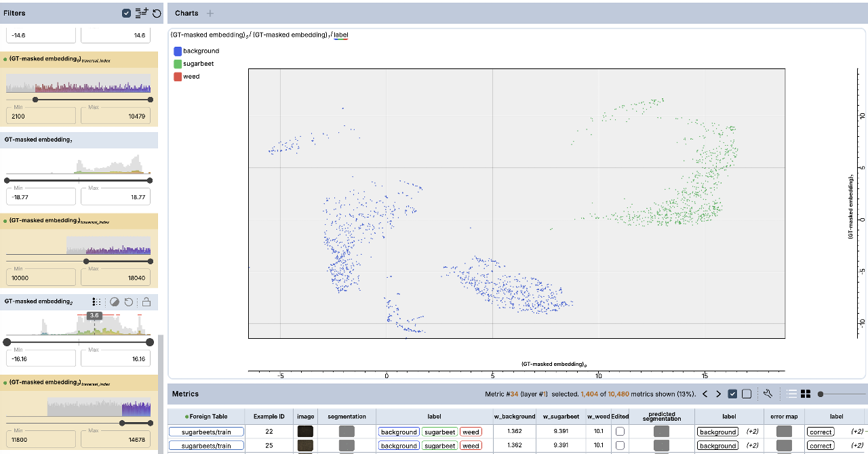Toggle the Filters panel enable checkbox
Screen dimensions: 868x454
(x=127, y=13)
